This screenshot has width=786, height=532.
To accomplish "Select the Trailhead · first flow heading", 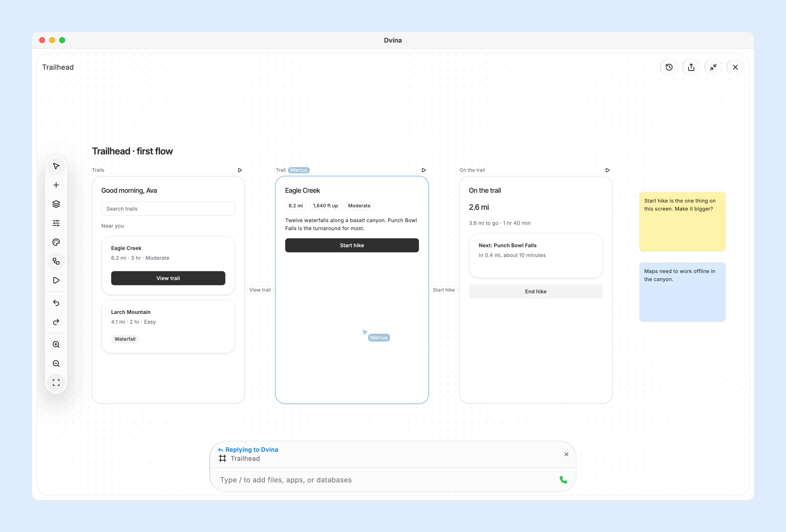I will click(132, 151).
